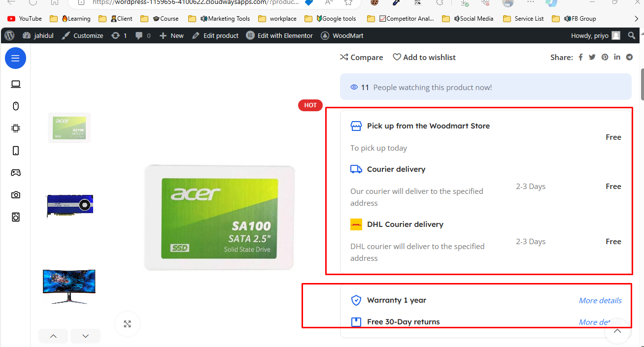This screenshot has height=347, width=644.
Task: Click the store pickup icon
Action: (x=356, y=126)
